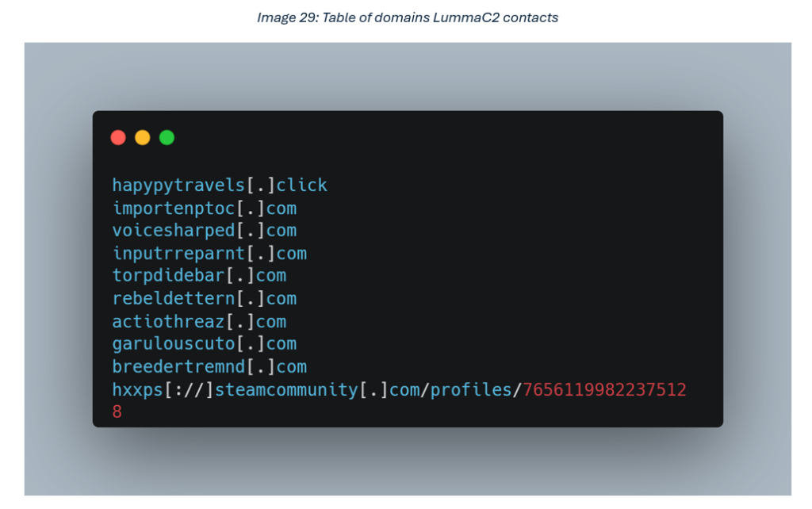Image resolution: width=812 pixels, height=509 pixels.
Task: Click the blue "click" TLD text
Action: (301, 186)
